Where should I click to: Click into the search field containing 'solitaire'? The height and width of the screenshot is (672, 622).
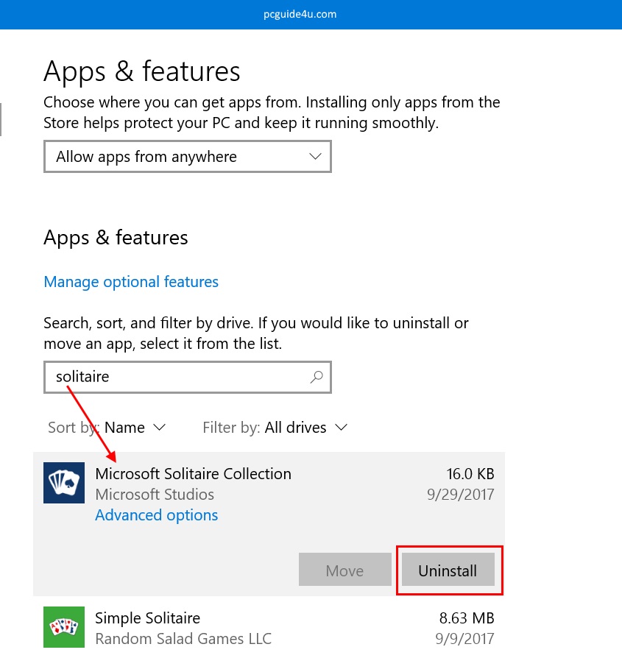click(177, 377)
